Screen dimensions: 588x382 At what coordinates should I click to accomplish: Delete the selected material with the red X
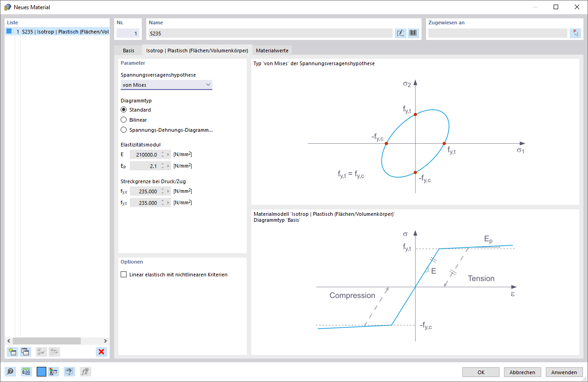(x=101, y=352)
